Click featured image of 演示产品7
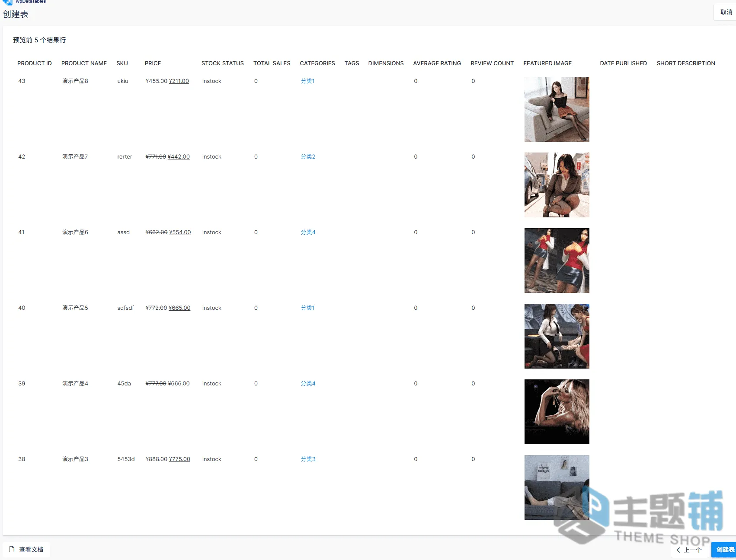Screen dimensions: 736x560 tap(557, 185)
